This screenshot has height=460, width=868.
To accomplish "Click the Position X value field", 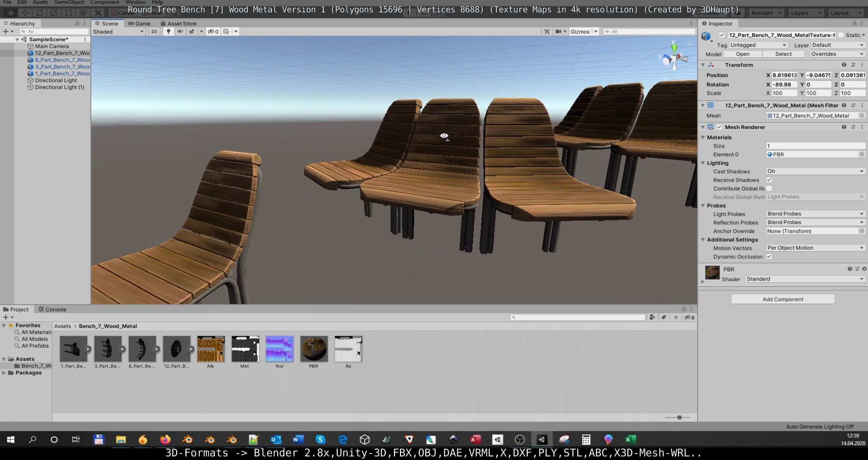I will 784,75.
